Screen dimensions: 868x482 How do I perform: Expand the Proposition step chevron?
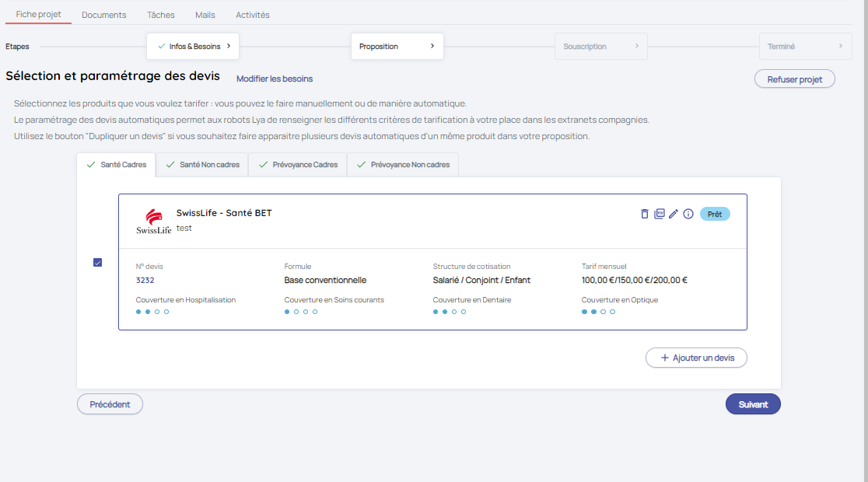tap(432, 47)
